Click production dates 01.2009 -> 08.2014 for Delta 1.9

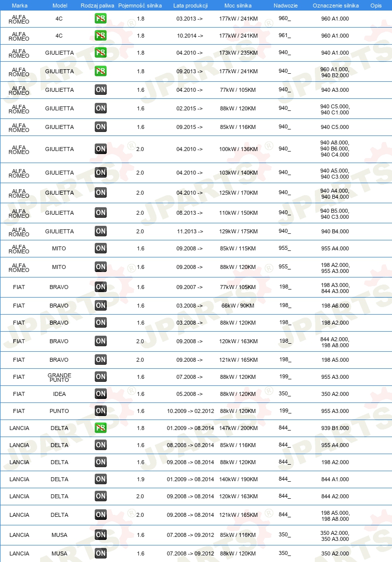(190, 479)
